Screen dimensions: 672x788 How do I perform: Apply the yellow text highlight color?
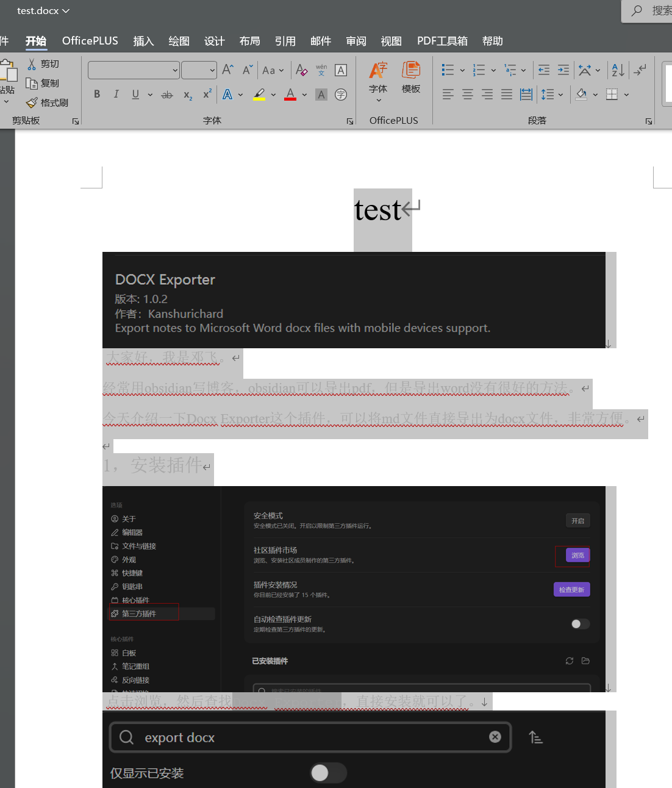coord(259,95)
